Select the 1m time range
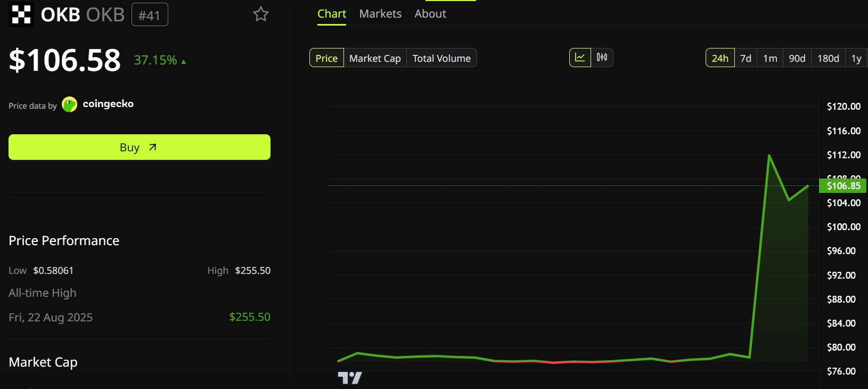Image resolution: width=868 pixels, height=389 pixels. (770, 58)
